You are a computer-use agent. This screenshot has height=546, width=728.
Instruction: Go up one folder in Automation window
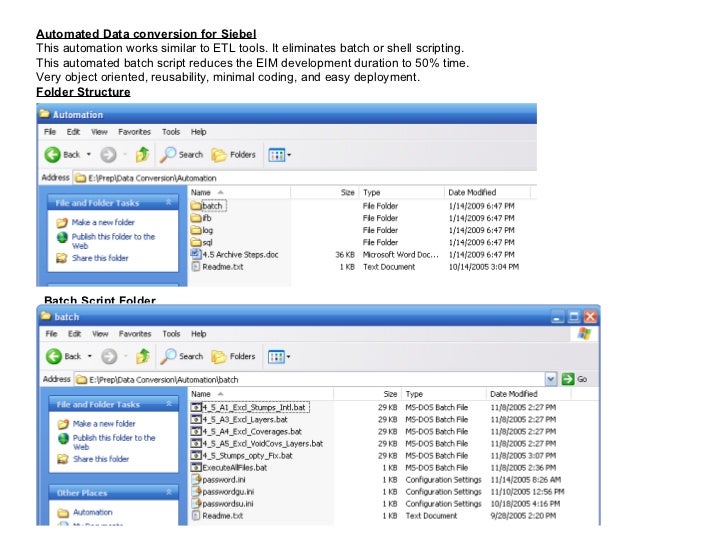142,155
